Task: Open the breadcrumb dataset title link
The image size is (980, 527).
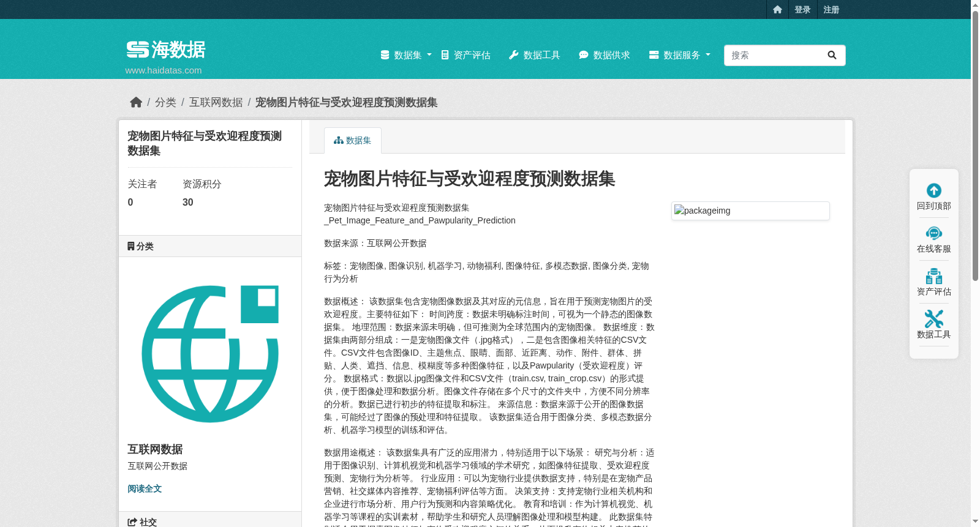Action: 346,102
